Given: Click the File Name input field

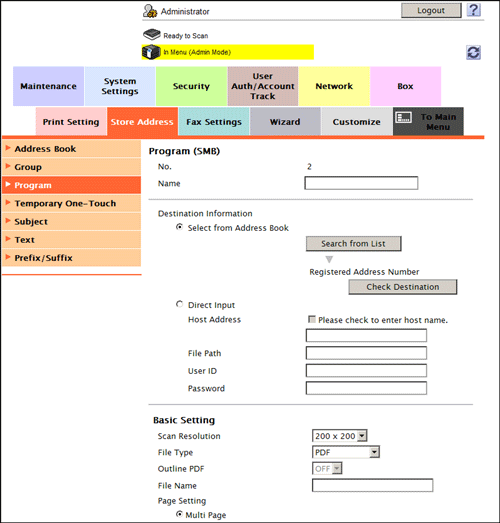Looking at the screenshot, I should tap(373, 485).
